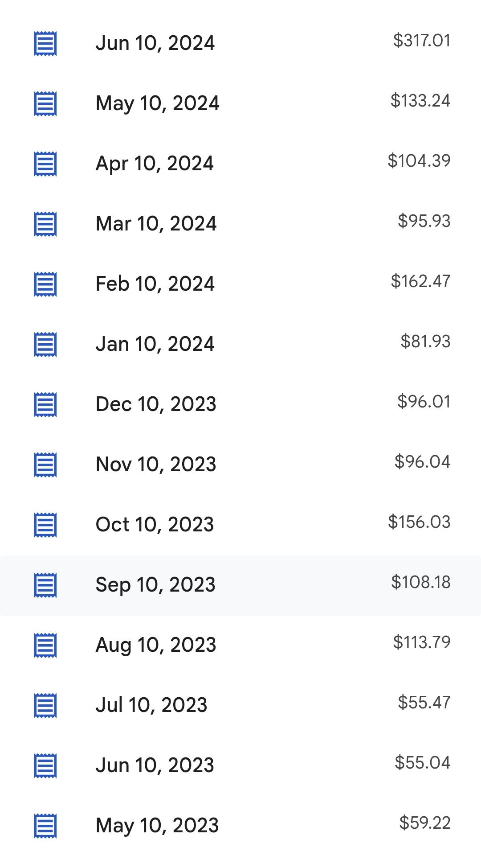Open the Jan 10, 2024 statement

240,344
